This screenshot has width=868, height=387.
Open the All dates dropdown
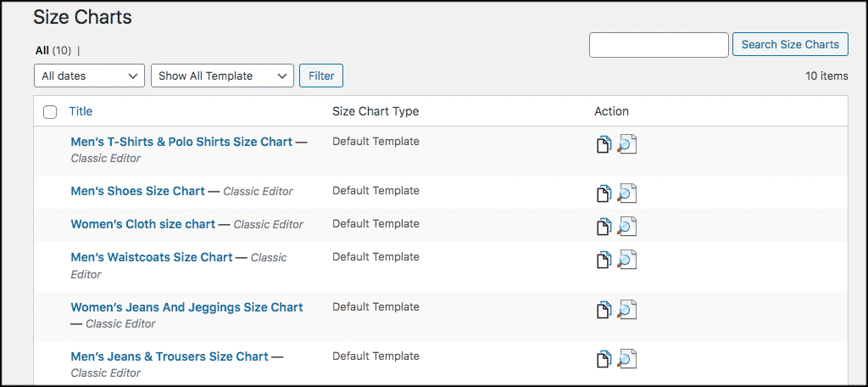pyautogui.click(x=89, y=76)
